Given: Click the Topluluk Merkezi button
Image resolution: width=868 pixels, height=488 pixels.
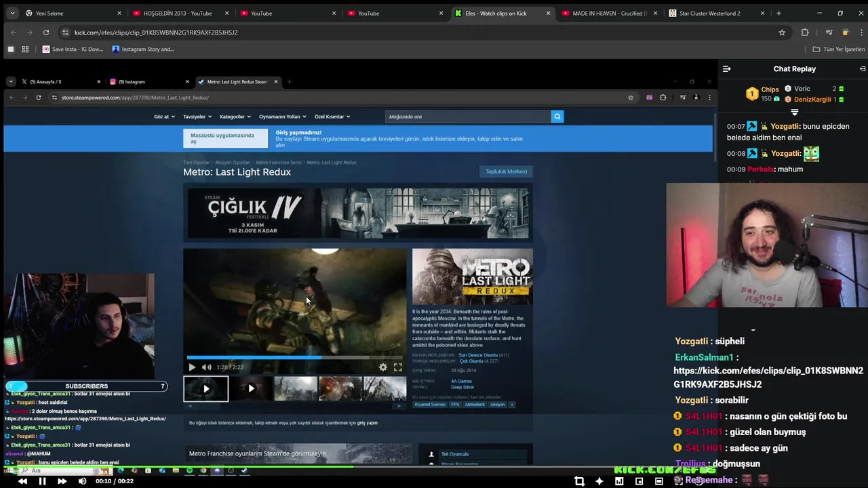Looking at the screenshot, I should click(x=506, y=171).
